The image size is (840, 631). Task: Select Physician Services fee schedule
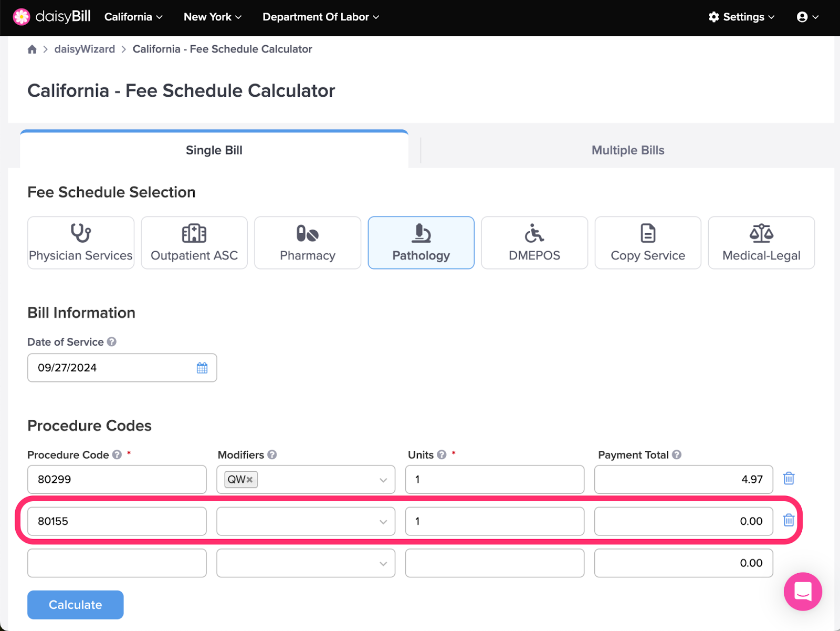pos(81,243)
